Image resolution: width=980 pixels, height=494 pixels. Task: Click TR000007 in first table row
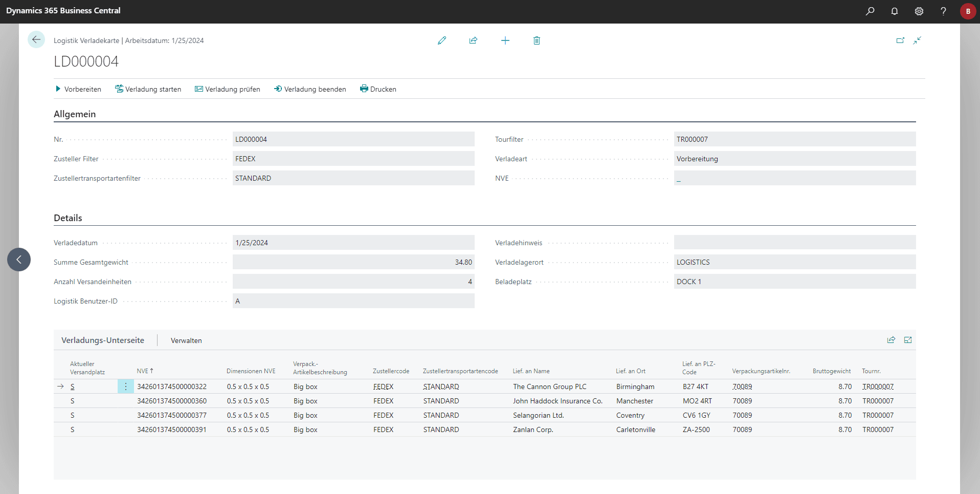point(878,386)
